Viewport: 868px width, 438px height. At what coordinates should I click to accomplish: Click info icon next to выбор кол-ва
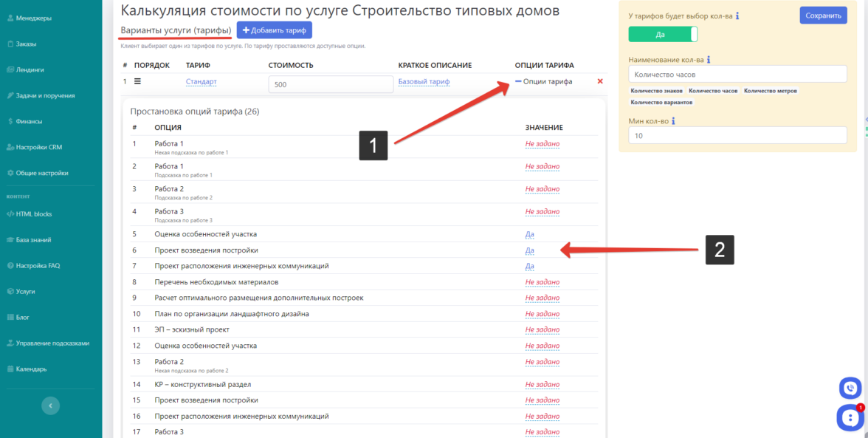click(737, 16)
